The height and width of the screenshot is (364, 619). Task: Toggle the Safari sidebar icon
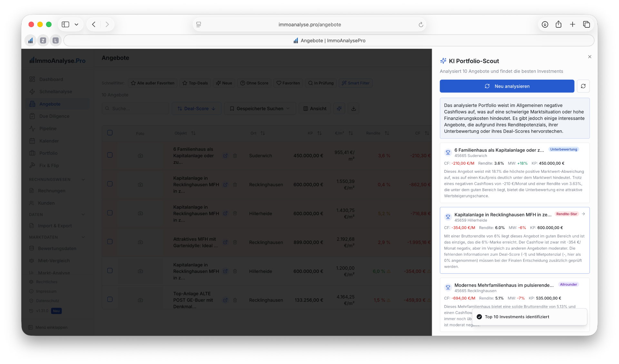click(x=65, y=25)
